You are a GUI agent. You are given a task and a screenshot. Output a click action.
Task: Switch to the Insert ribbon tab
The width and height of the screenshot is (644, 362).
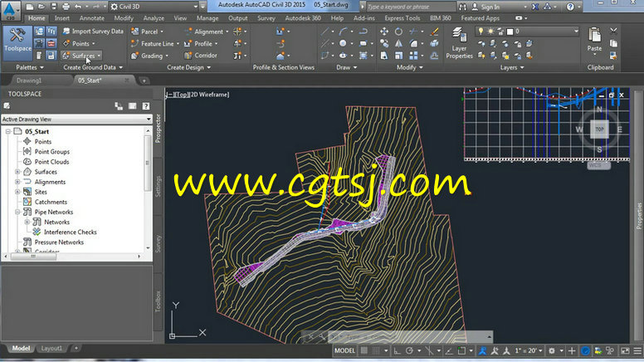tap(62, 18)
